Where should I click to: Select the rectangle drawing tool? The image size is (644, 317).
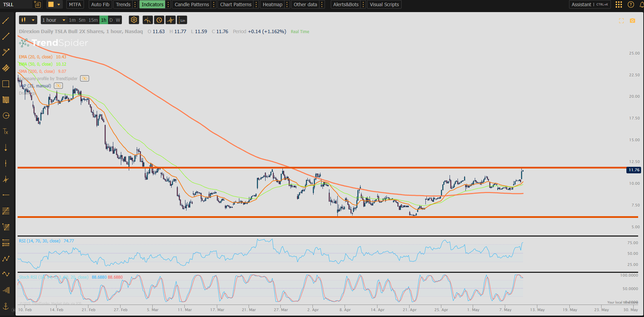pyautogui.click(x=6, y=84)
